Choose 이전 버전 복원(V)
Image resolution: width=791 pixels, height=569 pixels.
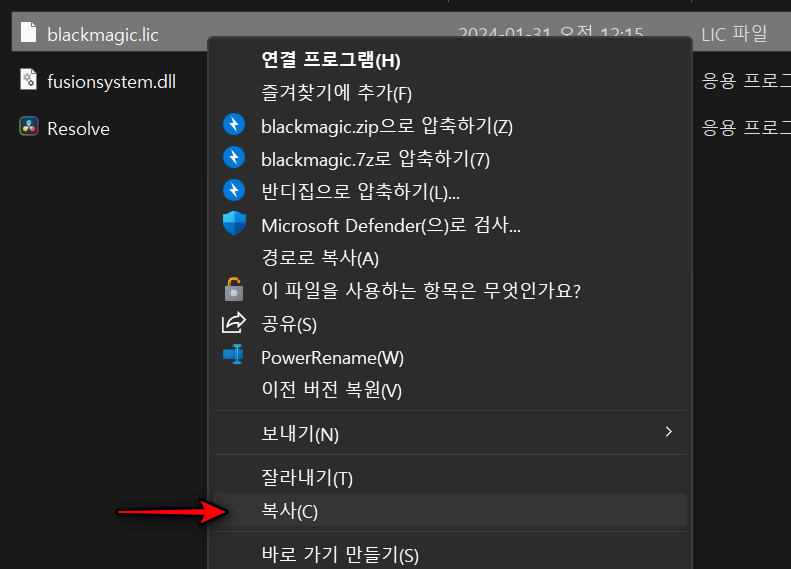[450, 390]
